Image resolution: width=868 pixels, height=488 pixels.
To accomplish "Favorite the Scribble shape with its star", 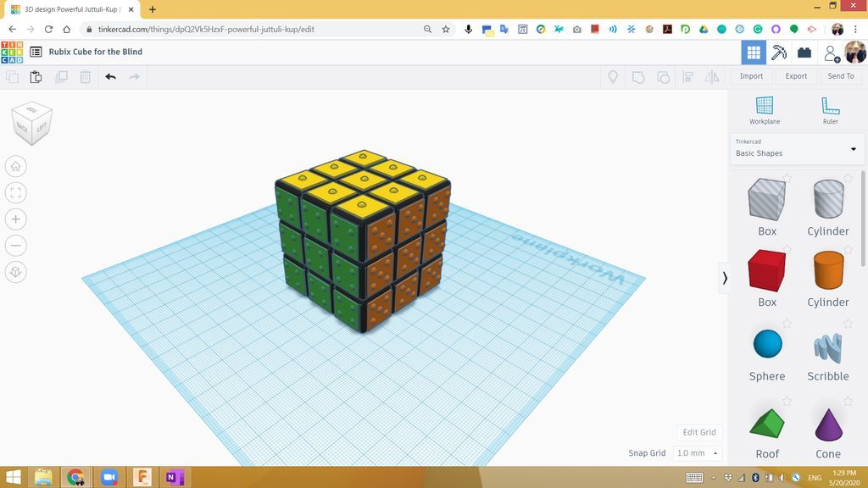I will point(848,324).
